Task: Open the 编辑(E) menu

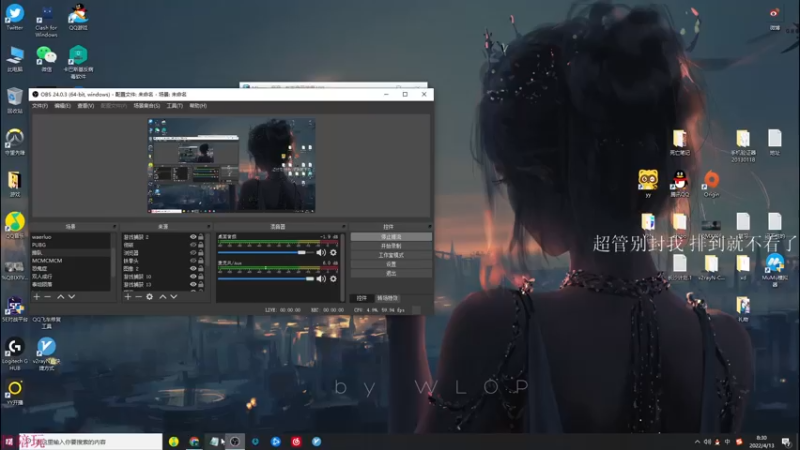Action: 62,106
